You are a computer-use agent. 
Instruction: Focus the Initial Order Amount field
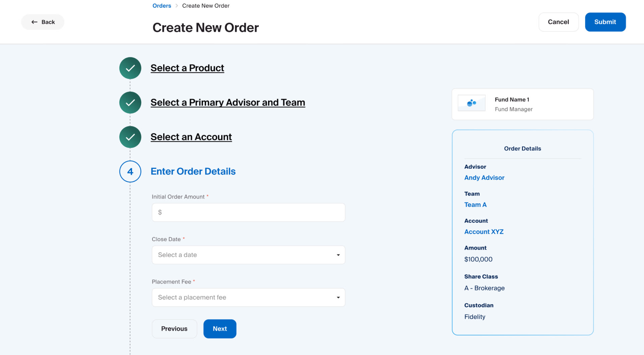pyautogui.click(x=248, y=212)
